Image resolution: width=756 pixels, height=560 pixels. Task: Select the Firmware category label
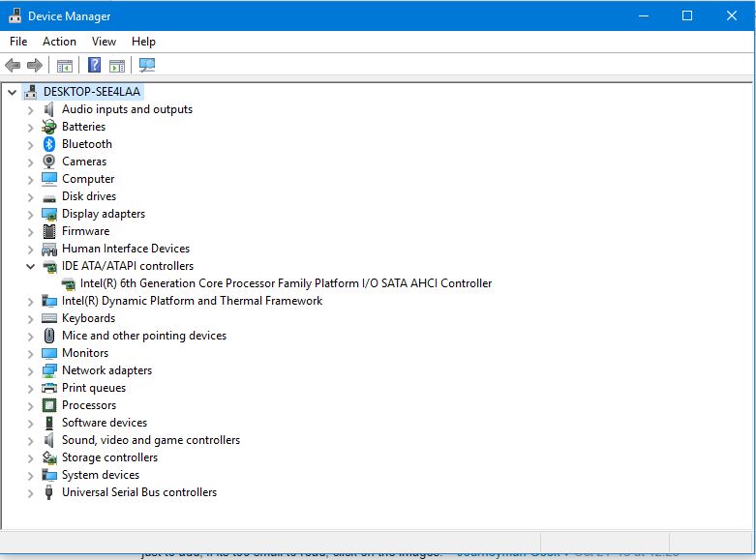pyautogui.click(x=86, y=231)
